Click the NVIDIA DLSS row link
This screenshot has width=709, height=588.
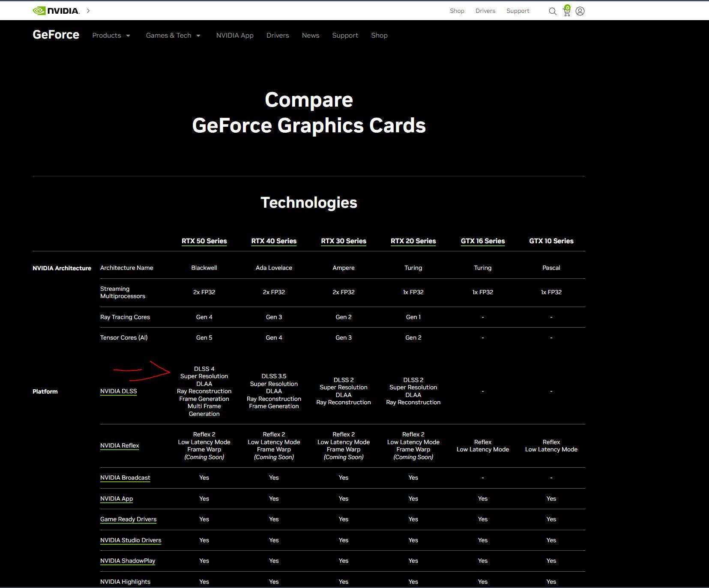click(118, 391)
